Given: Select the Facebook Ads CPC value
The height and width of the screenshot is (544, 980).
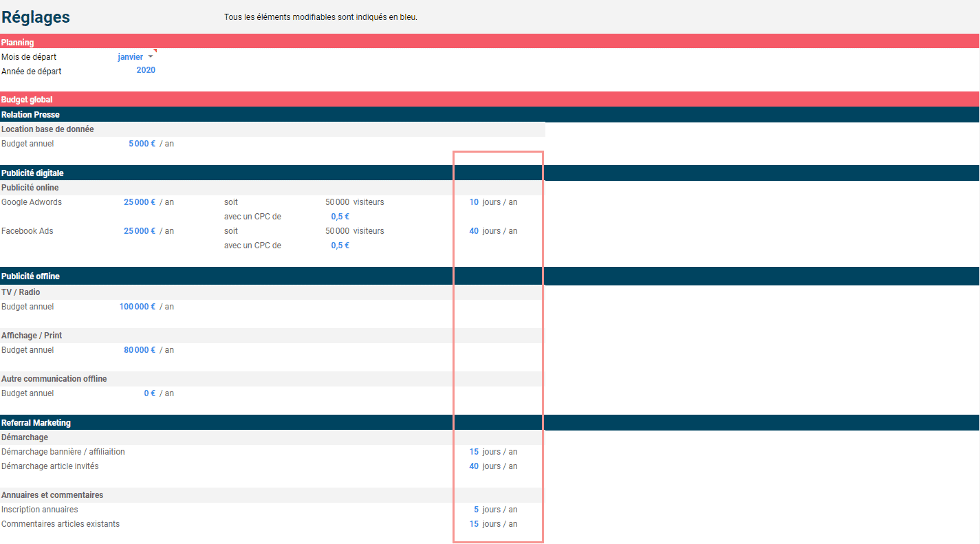Looking at the screenshot, I should 340,246.
